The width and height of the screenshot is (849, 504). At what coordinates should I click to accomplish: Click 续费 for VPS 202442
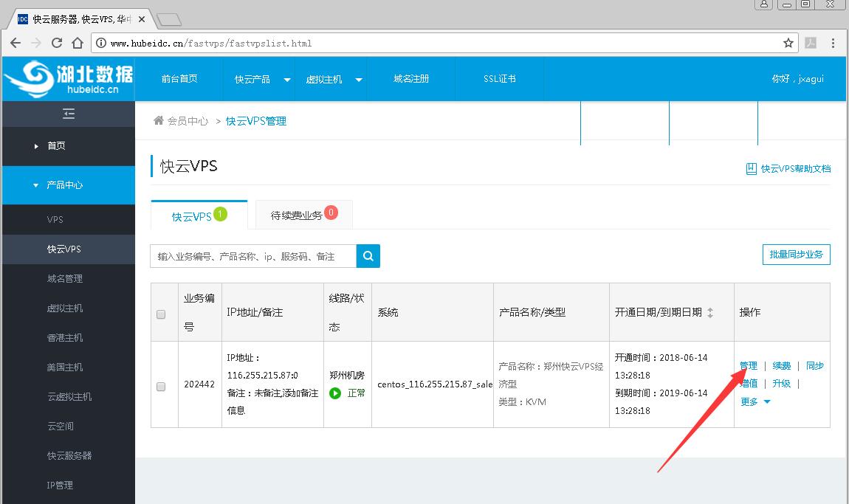(x=781, y=366)
